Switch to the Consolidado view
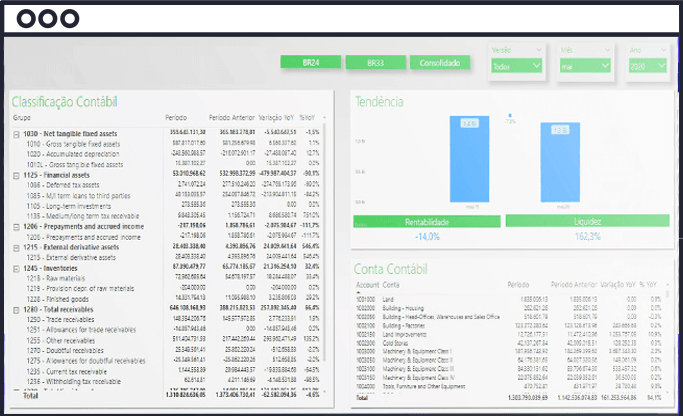 440,63
